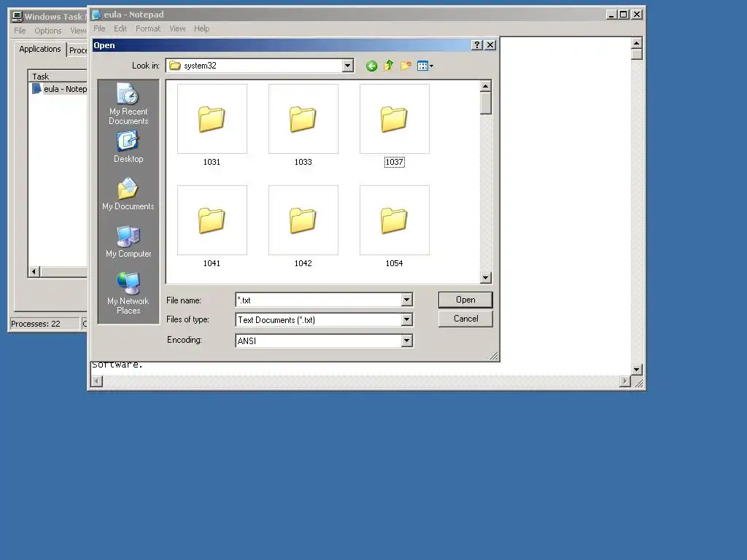Switch to Task Manager Applications tab
Viewport: 747px width, 560px height.
click(x=40, y=49)
